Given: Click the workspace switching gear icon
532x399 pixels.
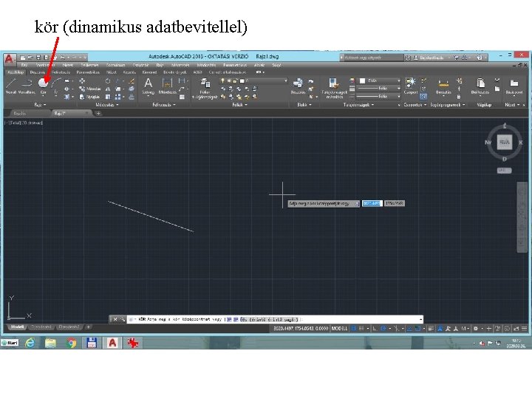Looking at the screenshot, I should (x=476, y=328).
